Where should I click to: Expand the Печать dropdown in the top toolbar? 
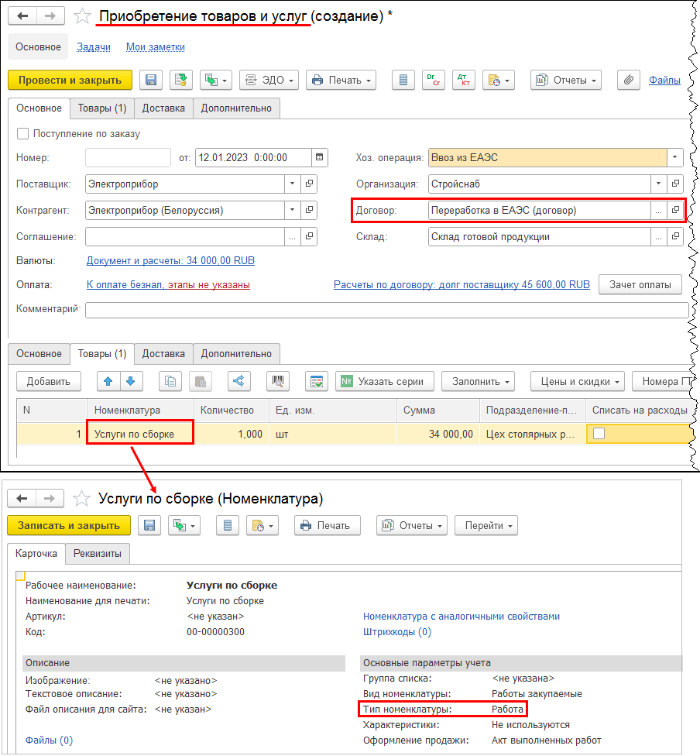(x=341, y=80)
